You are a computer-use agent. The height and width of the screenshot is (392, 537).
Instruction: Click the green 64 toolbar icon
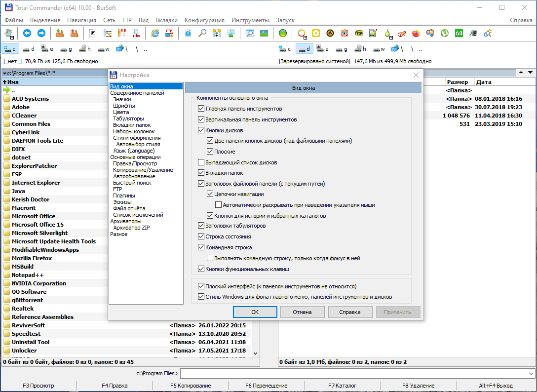pos(459,33)
